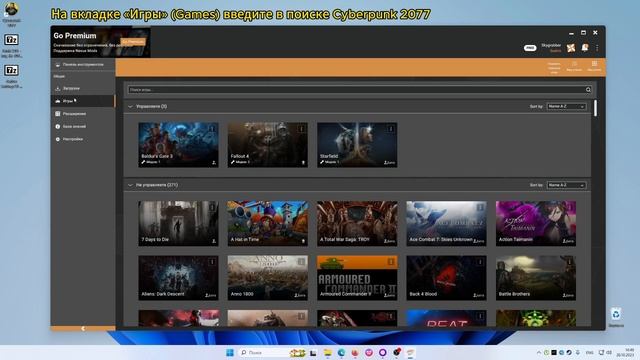Open the menu icon on Baldur's Gate 3 tile
640x360 pixels.
(x=212, y=129)
